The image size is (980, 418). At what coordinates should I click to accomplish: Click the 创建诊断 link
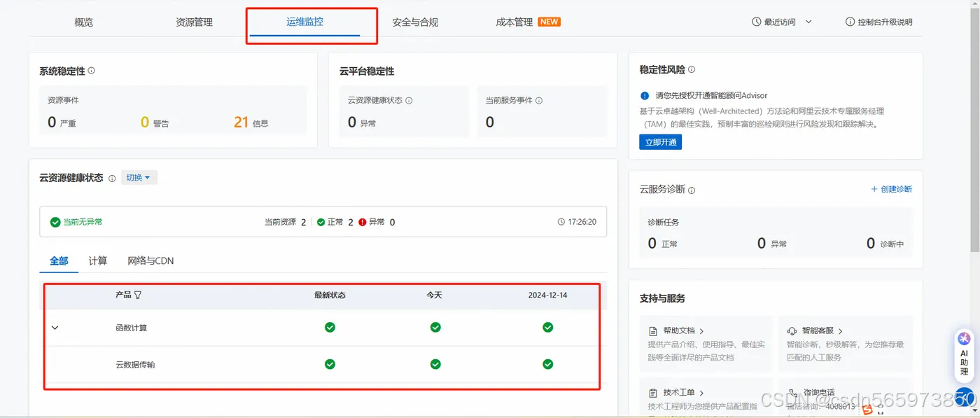(891, 189)
